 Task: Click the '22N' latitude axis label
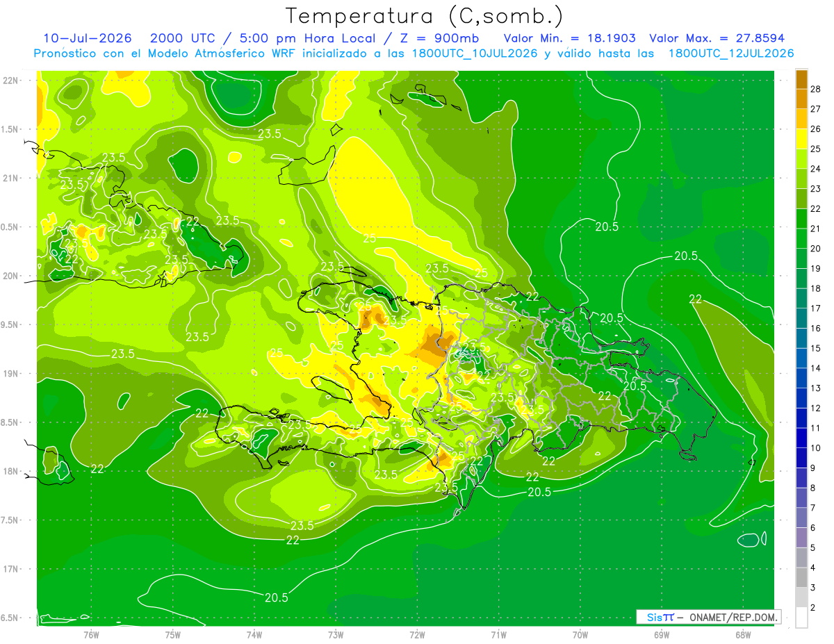(x=10, y=80)
